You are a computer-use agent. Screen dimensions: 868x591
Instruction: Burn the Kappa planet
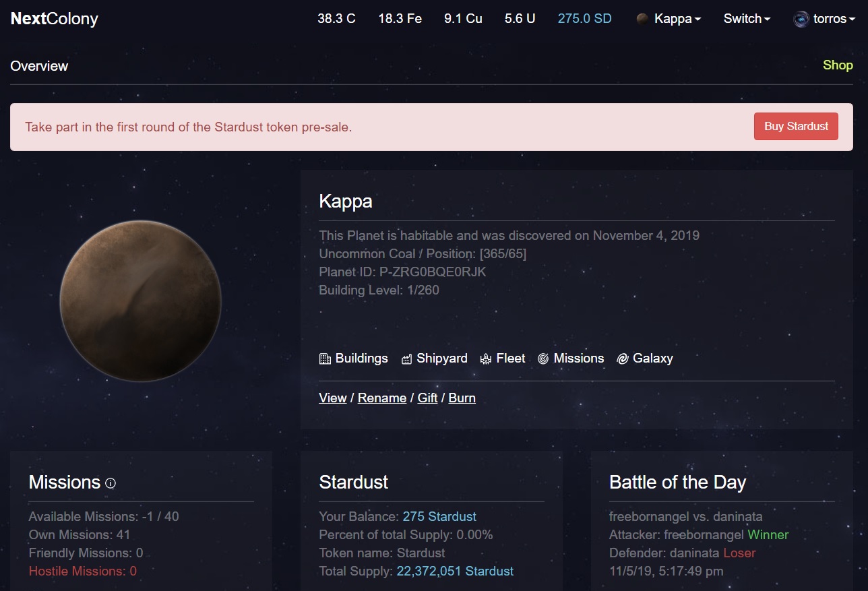point(462,398)
